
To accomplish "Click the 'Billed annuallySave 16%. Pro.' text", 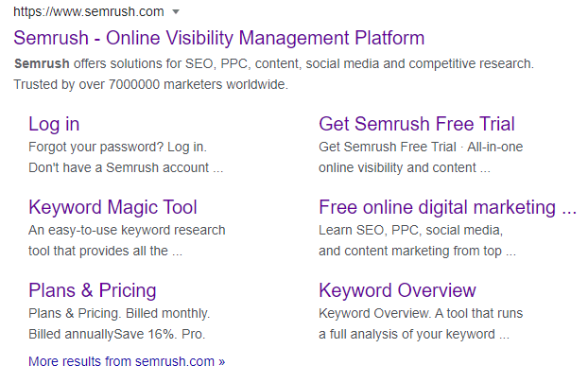I will point(117,334).
